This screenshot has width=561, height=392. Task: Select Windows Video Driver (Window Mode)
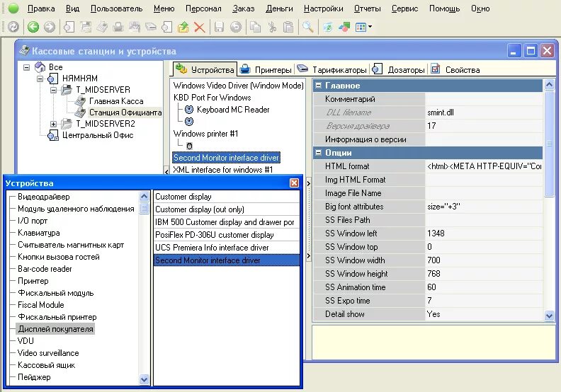pyautogui.click(x=238, y=86)
